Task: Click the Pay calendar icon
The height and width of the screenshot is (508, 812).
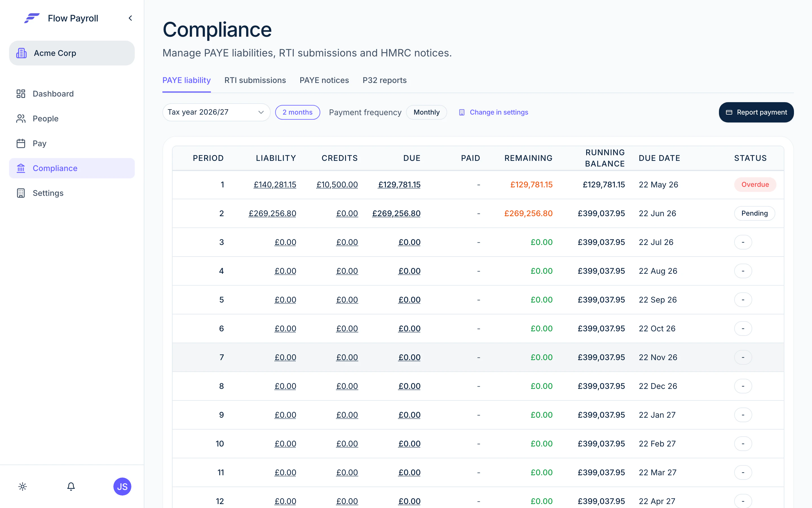Action: (21, 143)
